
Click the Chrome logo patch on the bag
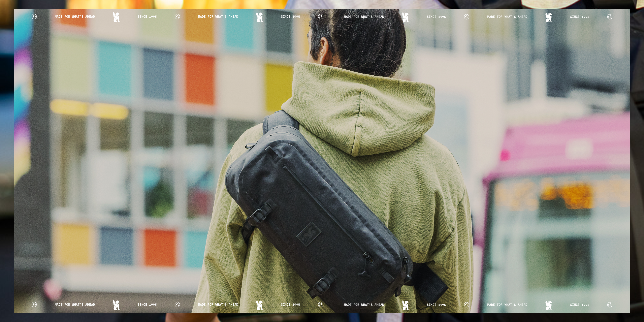308,234
